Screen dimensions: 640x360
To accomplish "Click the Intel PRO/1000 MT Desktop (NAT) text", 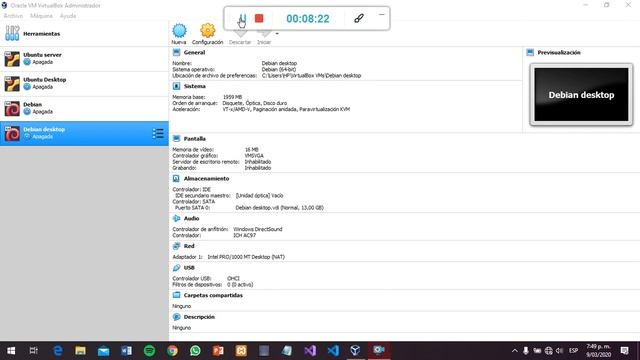I will click(x=246, y=257).
